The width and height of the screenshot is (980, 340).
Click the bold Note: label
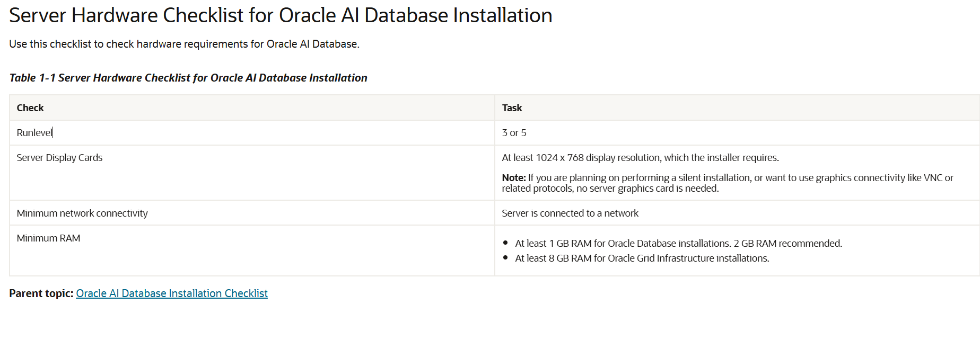click(513, 178)
